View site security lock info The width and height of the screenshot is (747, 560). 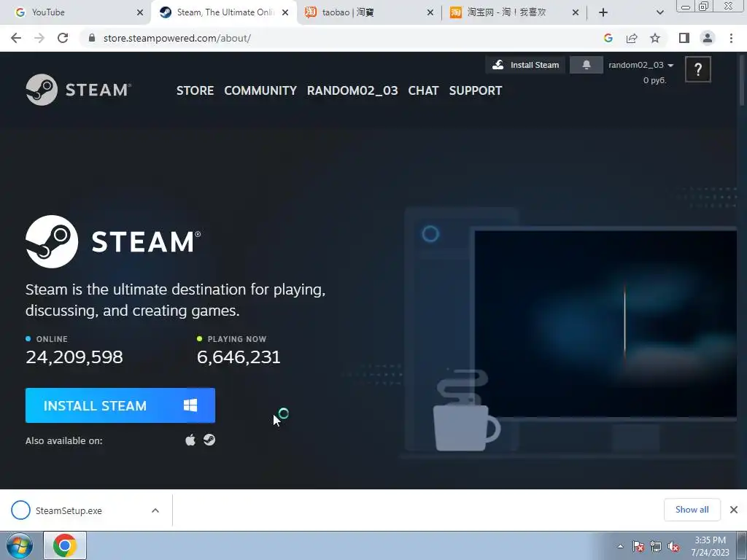92,38
